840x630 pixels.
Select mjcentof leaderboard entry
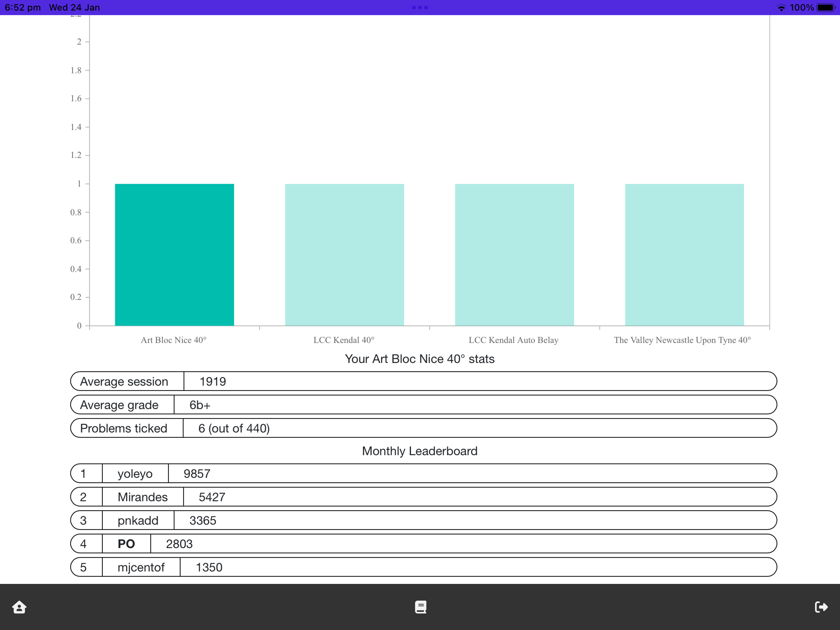423,567
